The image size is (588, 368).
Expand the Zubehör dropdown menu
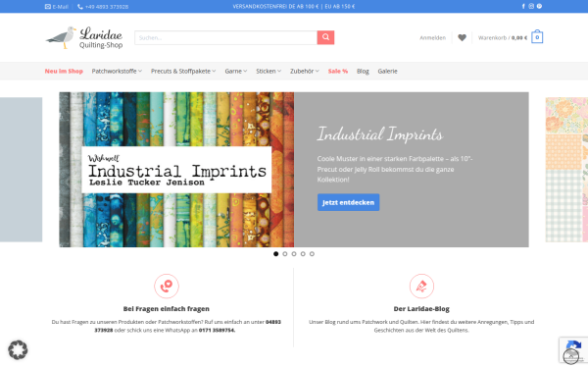point(304,71)
